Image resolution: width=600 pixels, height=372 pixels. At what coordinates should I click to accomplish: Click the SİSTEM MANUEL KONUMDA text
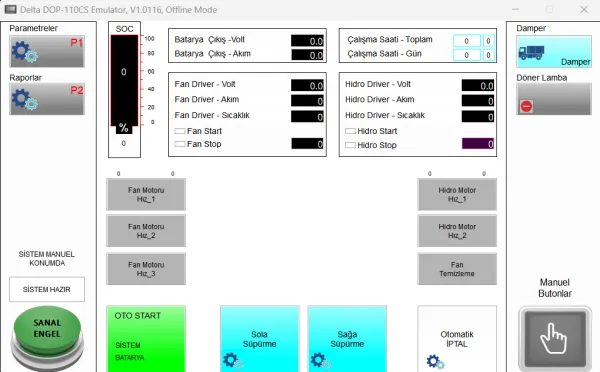coord(47,259)
